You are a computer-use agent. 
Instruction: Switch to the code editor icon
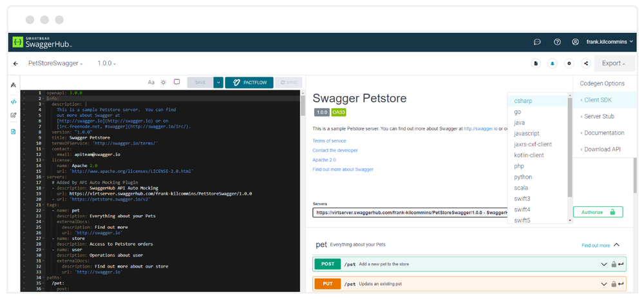[x=13, y=102]
